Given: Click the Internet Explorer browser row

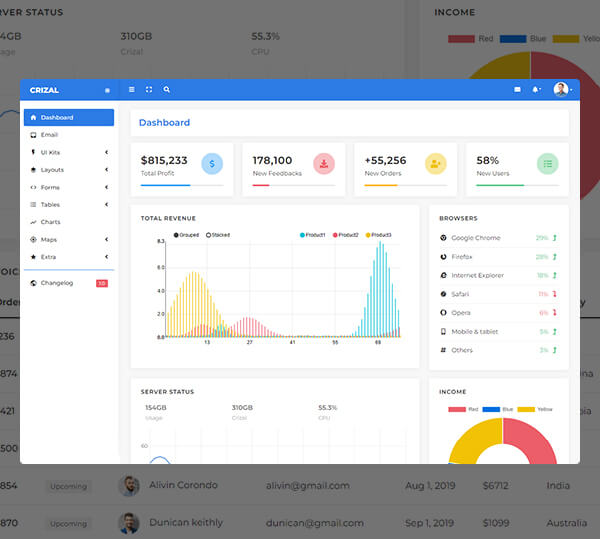Looking at the screenshot, I should tap(499, 275).
